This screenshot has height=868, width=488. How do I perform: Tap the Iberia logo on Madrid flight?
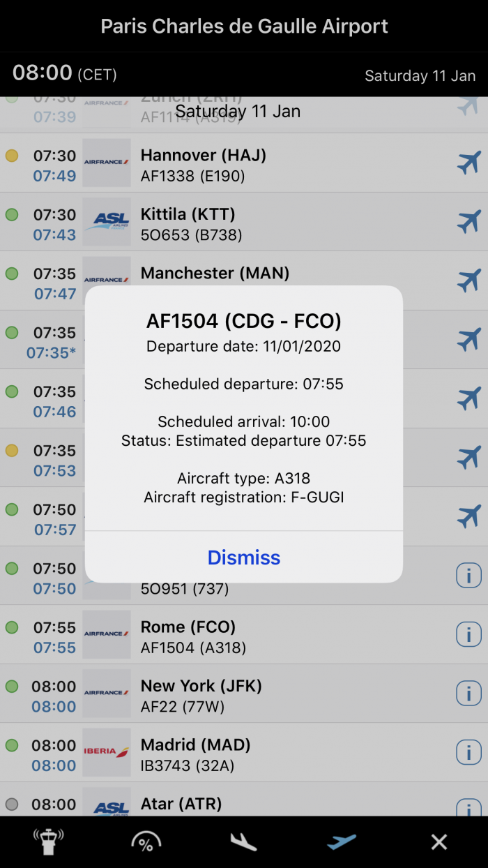point(107,752)
